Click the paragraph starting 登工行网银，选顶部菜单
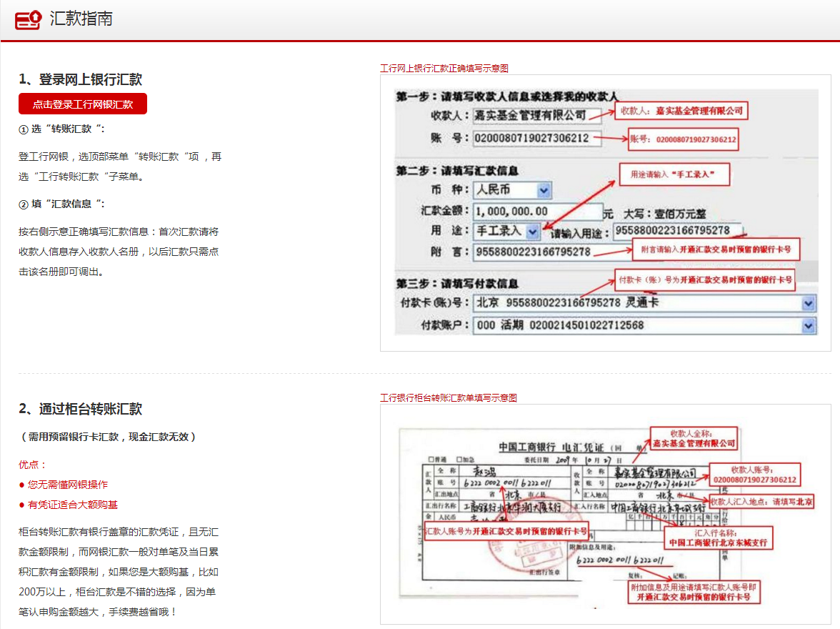The image size is (840, 629). coord(120,167)
